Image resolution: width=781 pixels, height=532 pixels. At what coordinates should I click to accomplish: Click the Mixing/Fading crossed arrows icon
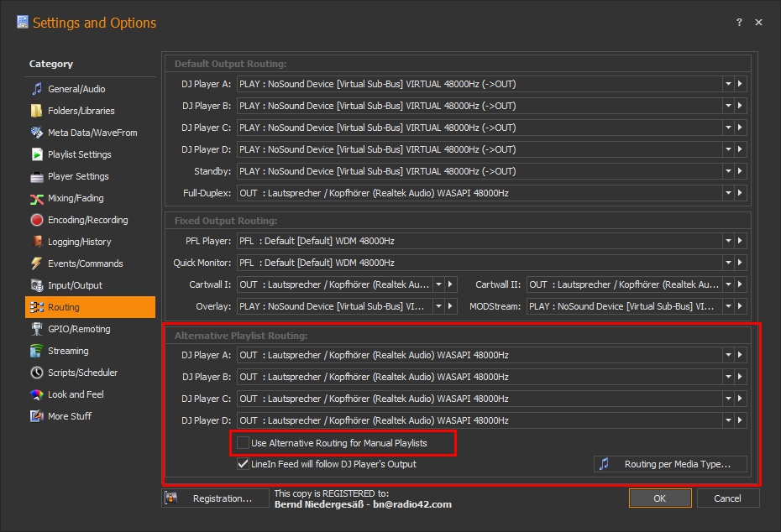(x=37, y=199)
